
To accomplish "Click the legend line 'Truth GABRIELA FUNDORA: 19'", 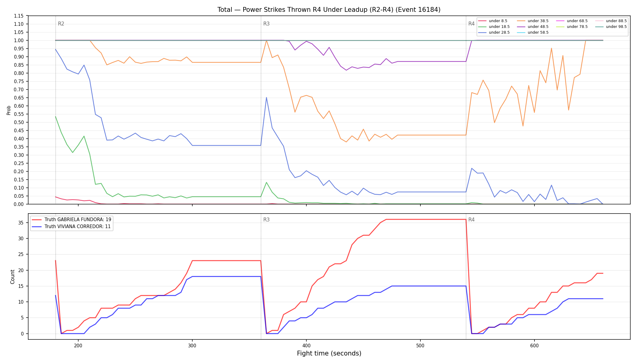I will (x=71, y=220).
